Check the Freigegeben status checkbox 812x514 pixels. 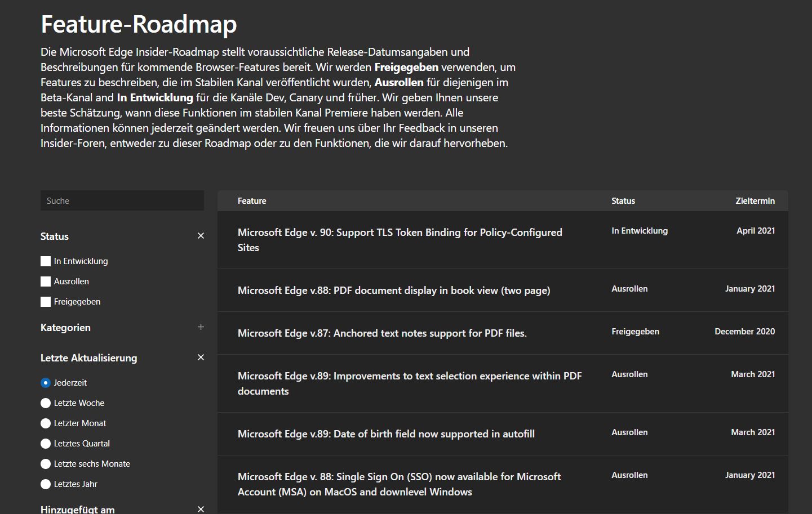[x=46, y=302]
